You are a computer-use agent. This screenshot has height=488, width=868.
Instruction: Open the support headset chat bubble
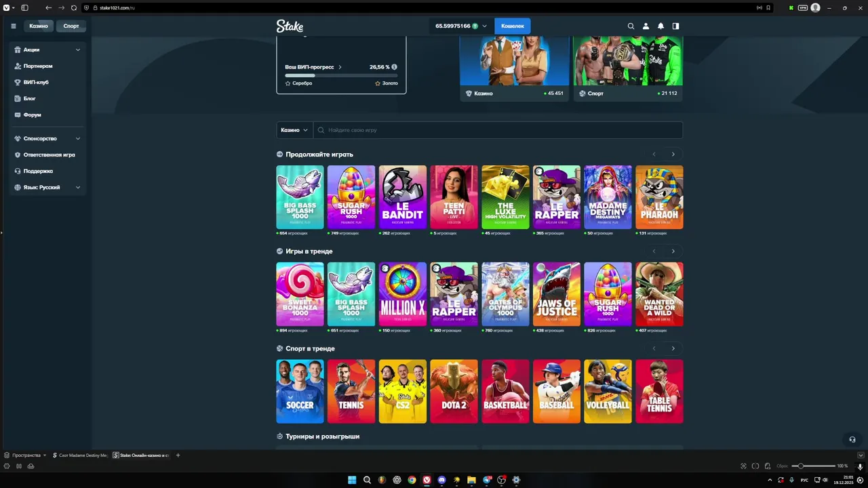pos(852,439)
